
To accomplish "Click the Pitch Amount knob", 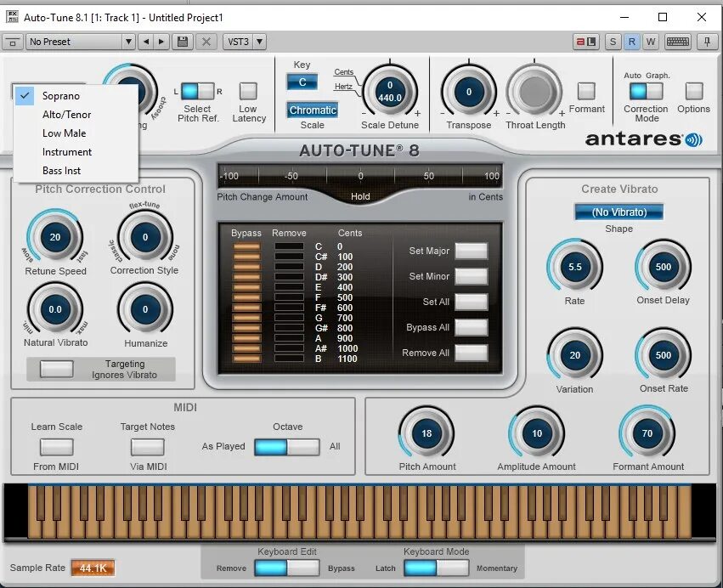I will point(426,433).
